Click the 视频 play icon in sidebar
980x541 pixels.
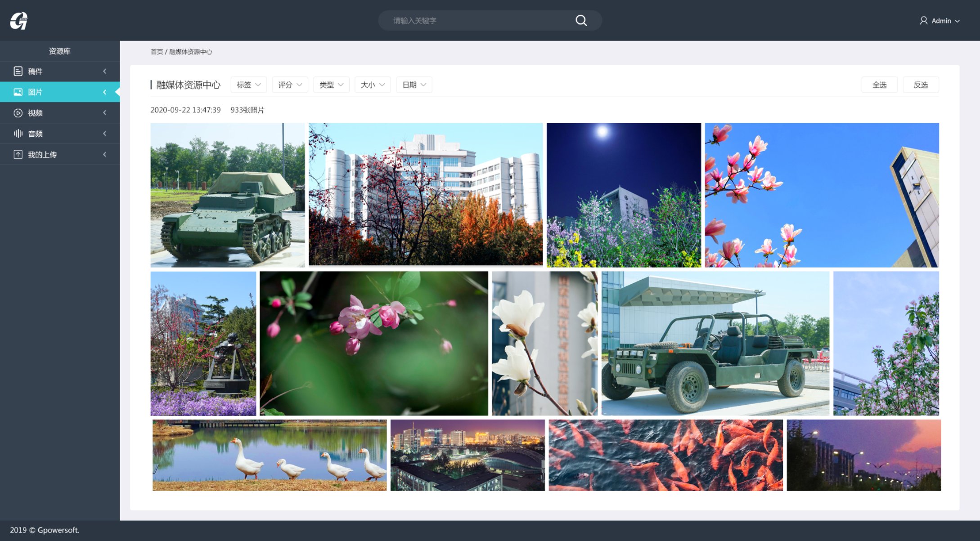point(18,113)
